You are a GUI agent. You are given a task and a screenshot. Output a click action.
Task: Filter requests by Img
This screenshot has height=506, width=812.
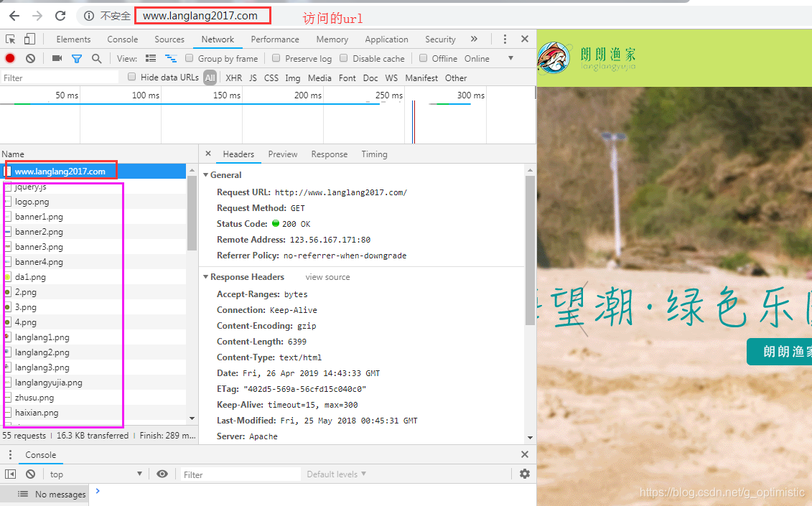coord(293,78)
